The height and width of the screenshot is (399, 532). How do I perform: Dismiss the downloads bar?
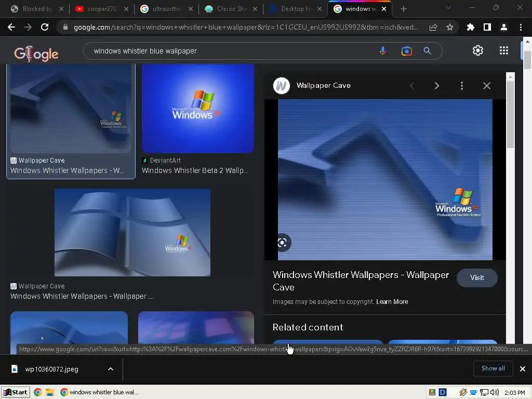click(523, 369)
